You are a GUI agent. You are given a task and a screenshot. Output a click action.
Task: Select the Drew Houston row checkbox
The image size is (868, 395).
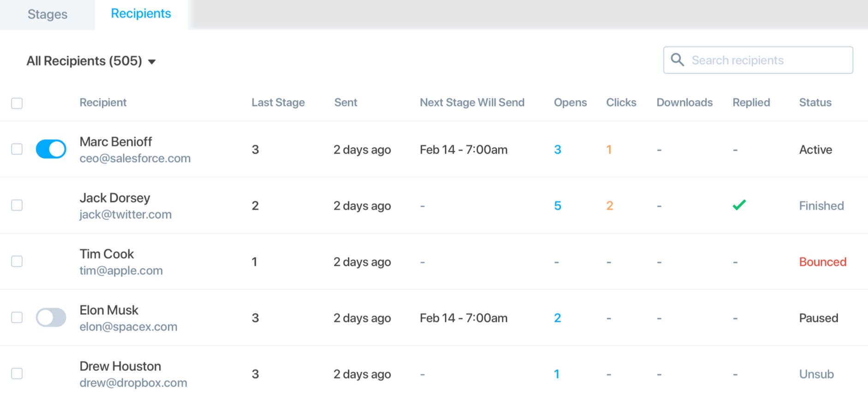click(x=17, y=373)
